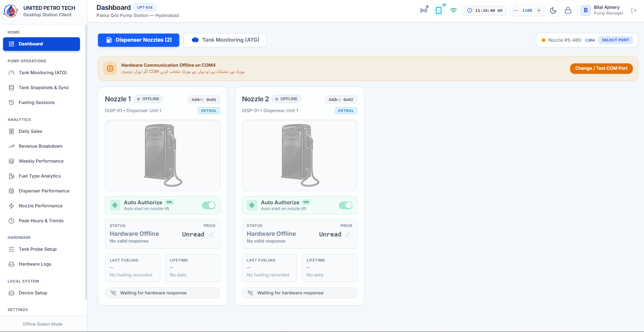Click the clock icon beside the time
The width and height of the screenshot is (644, 332).
[470, 11]
